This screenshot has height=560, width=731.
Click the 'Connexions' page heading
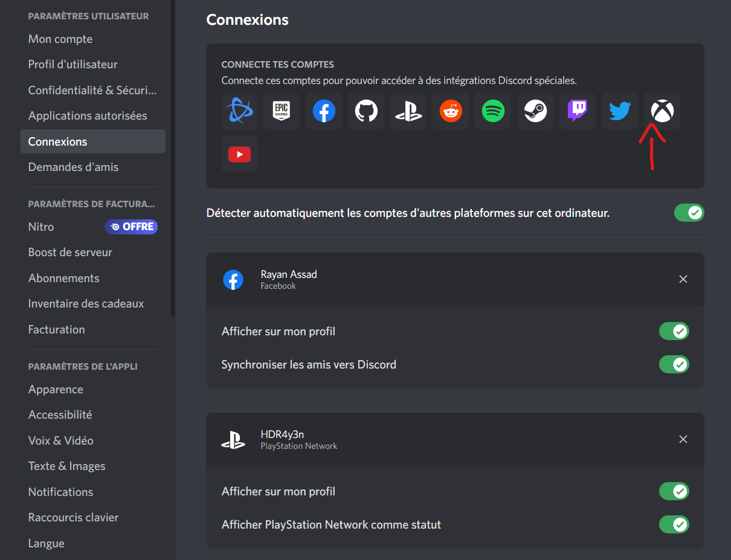point(248,20)
